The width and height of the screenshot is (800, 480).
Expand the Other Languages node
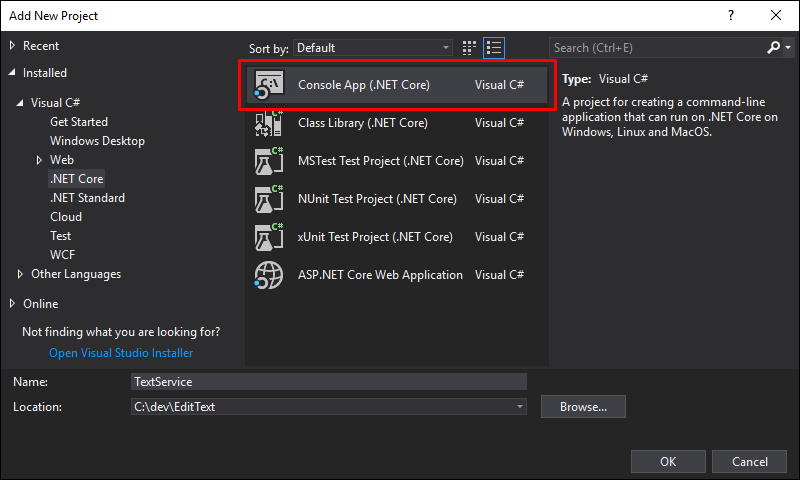coord(20,274)
